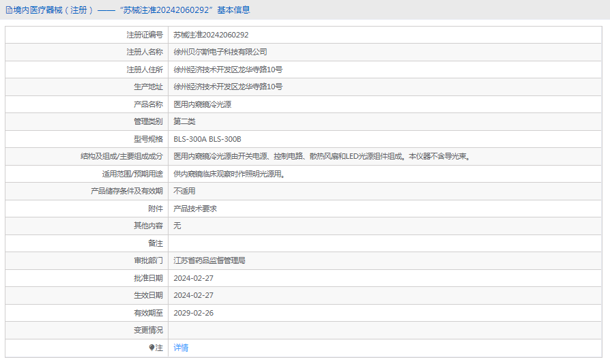Select management class value 第二类
Screen dimensions: 610x364
coord(184,121)
